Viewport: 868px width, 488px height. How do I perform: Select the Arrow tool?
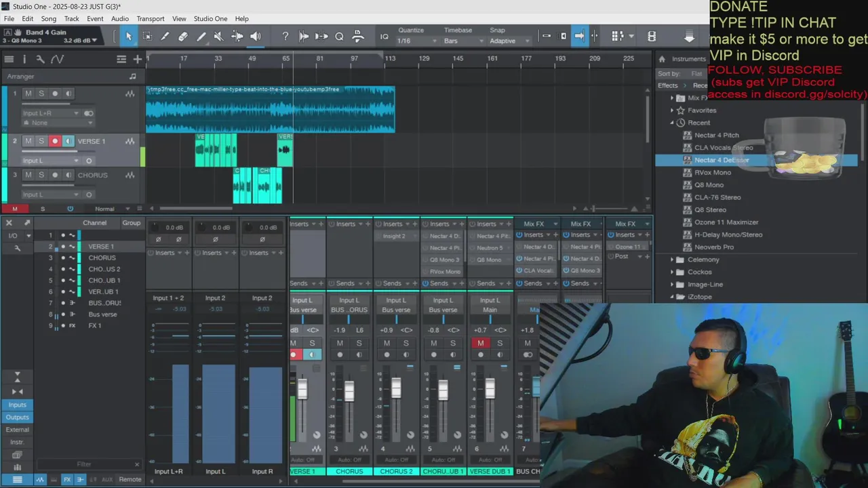129,37
